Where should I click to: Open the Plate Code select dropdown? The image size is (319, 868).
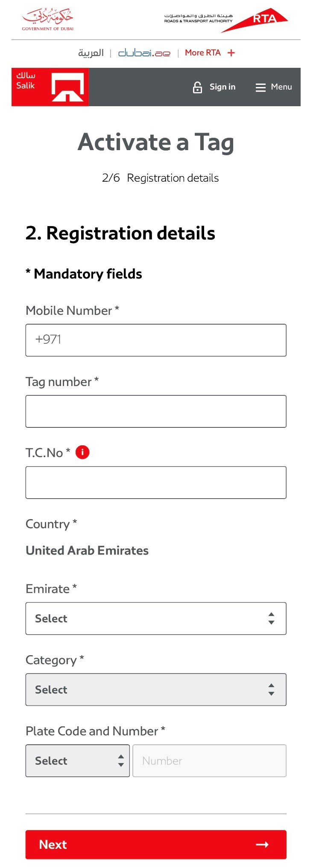click(x=78, y=761)
